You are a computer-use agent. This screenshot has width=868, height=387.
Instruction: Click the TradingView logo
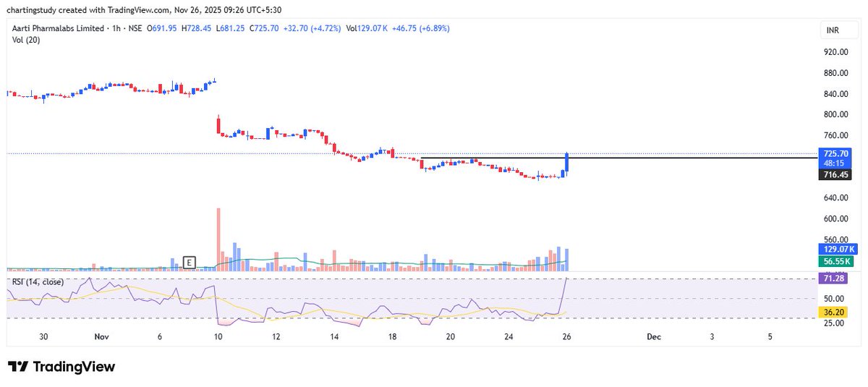click(x=61, y=367)
